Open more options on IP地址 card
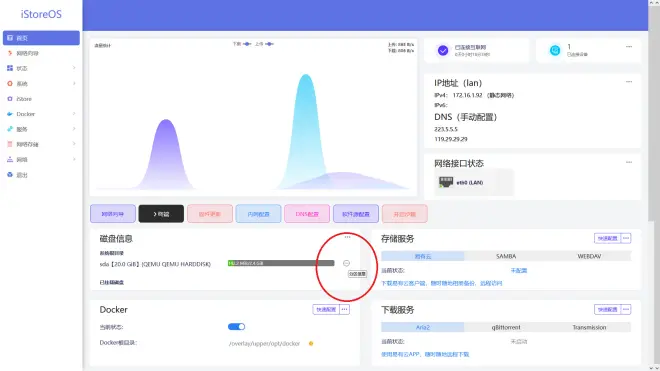This screenshot has height=371, width=660. coord(629,82)
